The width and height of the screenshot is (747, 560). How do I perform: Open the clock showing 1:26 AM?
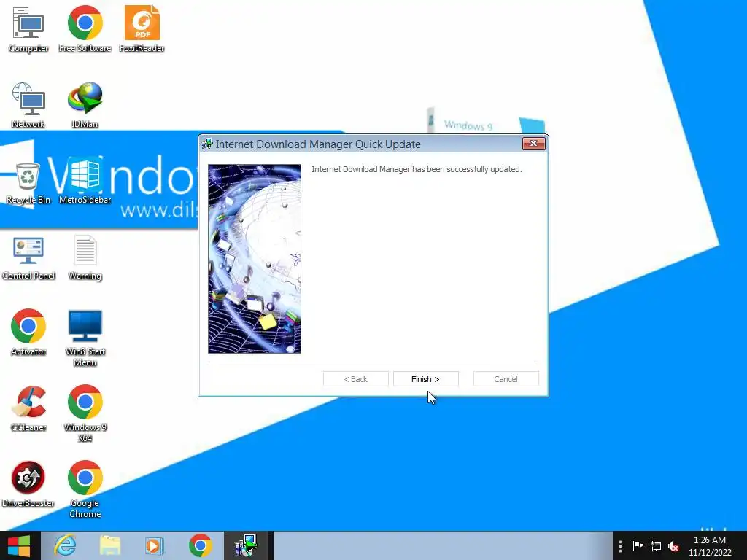coord(710,546)
